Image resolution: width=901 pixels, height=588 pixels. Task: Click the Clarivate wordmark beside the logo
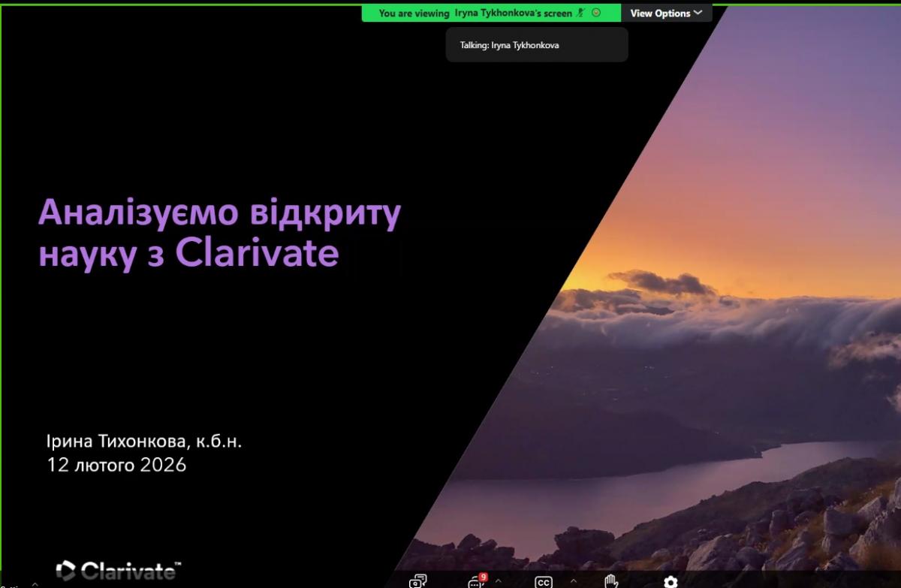click(x=129, y=571)
